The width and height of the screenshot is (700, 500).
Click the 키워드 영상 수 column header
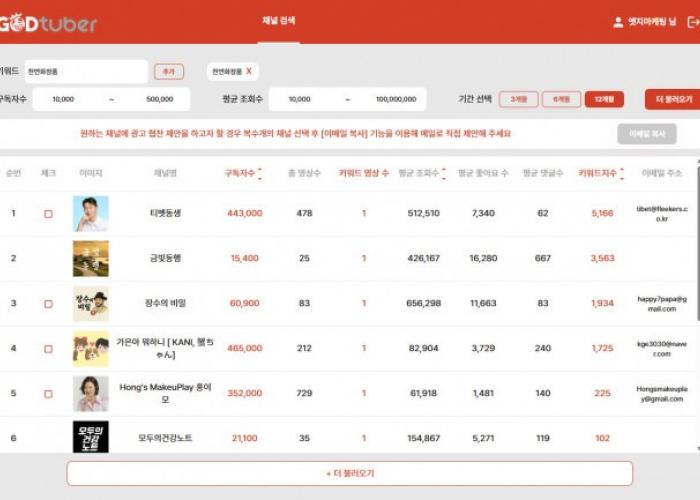363,173
